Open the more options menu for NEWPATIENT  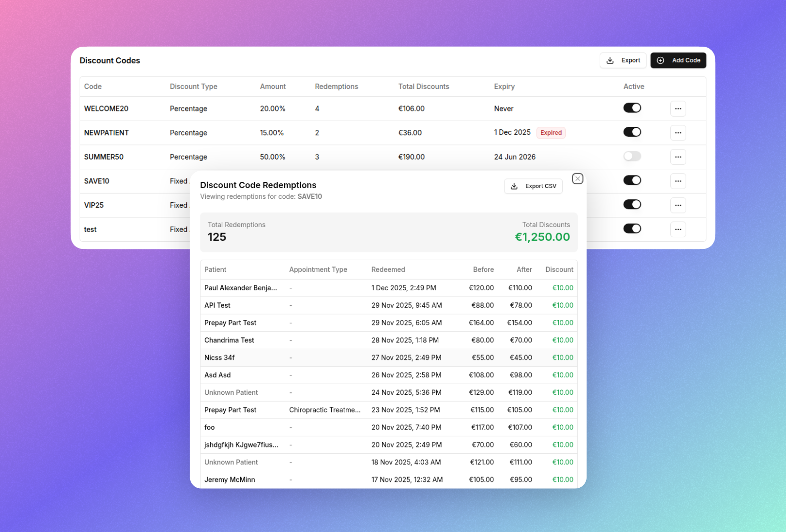pos(678,133)
